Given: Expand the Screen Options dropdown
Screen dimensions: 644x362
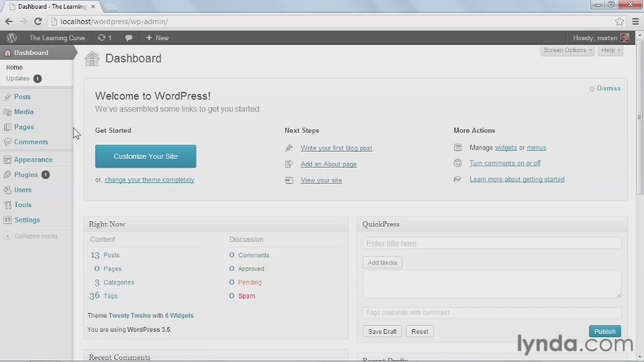Looking at the screenshot, I should click(568, 50).
